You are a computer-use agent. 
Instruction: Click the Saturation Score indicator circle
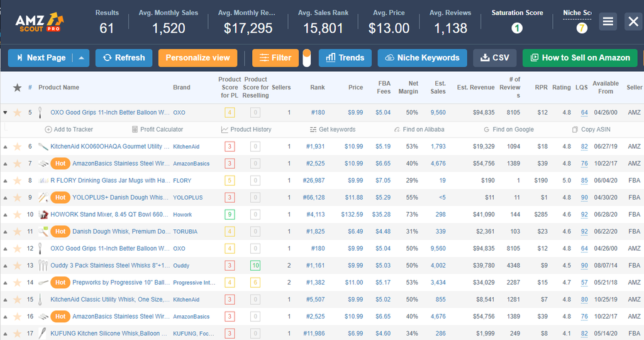(x=516, y=28)
